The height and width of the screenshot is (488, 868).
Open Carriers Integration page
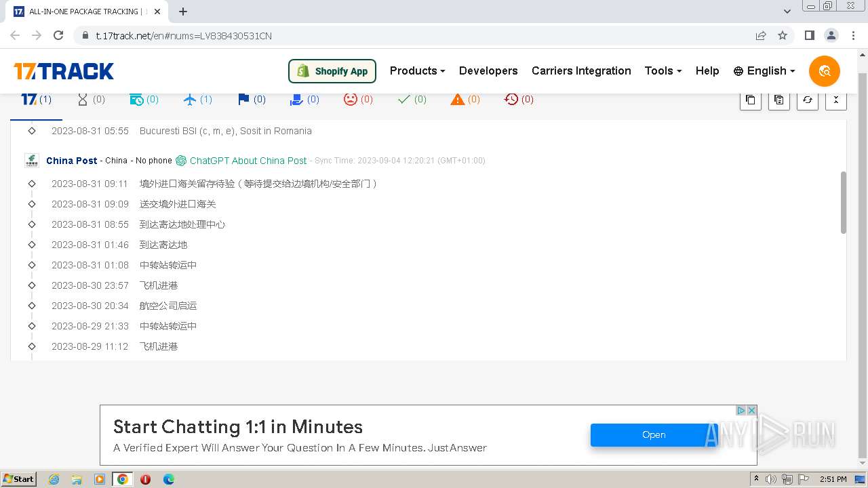(581, 70)
